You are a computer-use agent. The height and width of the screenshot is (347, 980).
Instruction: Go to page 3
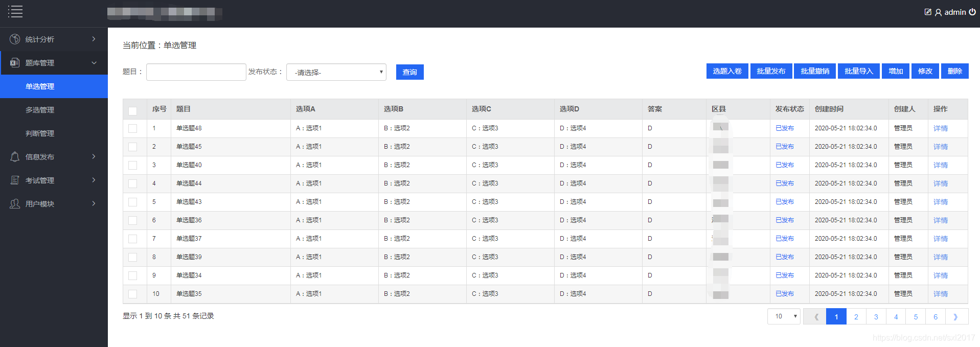pyautogui.click(x=876, y=317)
